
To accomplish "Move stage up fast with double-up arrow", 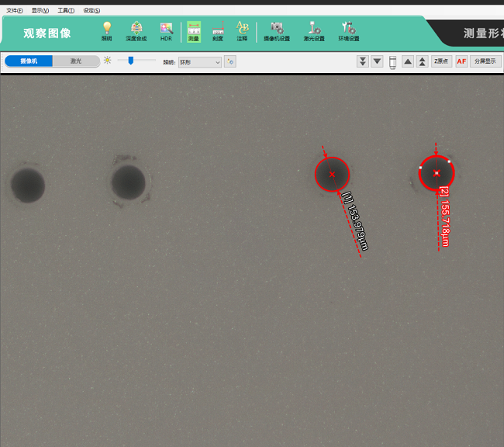I will coord(423,61).
